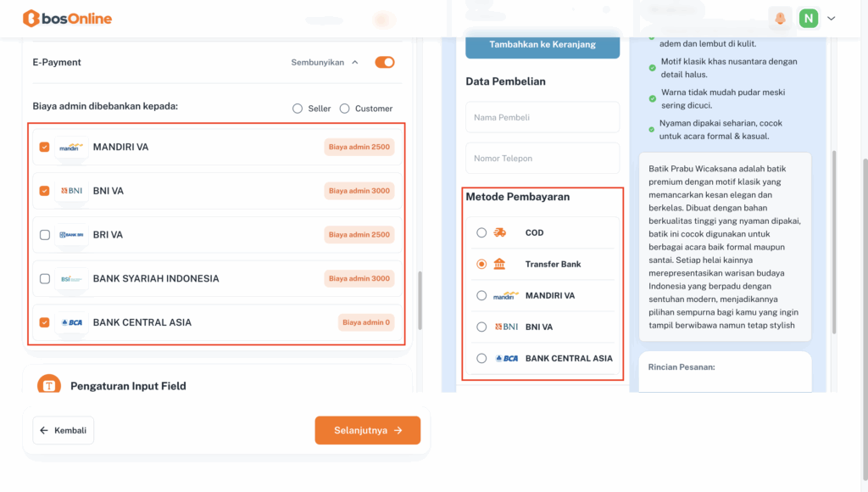This screenshot has height=492, width=868.
Task: Enable the BRI VA checkbox
Action: point(45,235)
